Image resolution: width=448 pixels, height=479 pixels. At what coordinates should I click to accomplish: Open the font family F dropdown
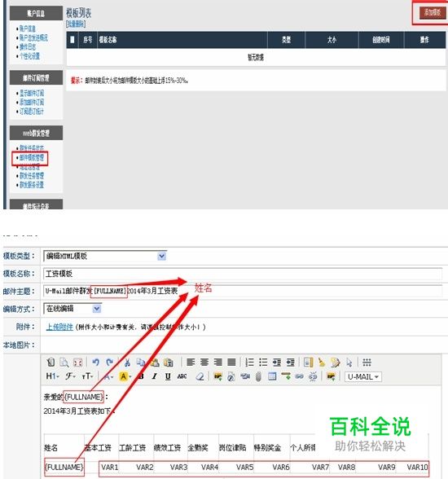[x=70, y=376]
